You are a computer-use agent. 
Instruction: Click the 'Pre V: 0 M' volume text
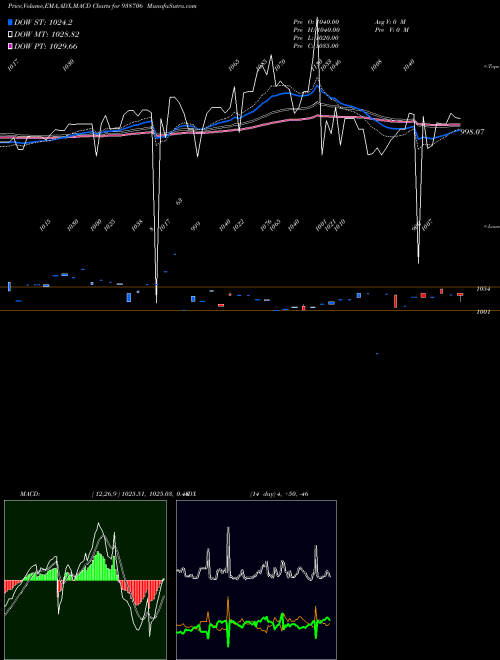click(x=391, y=30)
